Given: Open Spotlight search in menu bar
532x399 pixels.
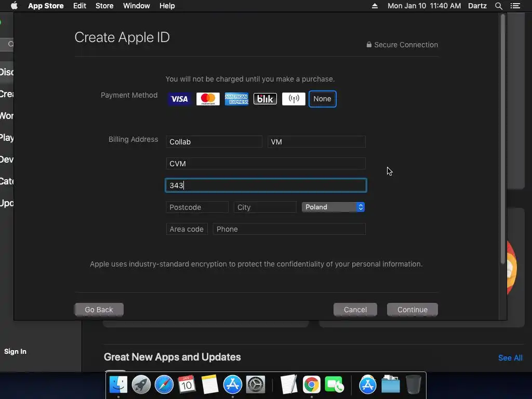Looking at the screenshot, I should (x=498, y=6).
